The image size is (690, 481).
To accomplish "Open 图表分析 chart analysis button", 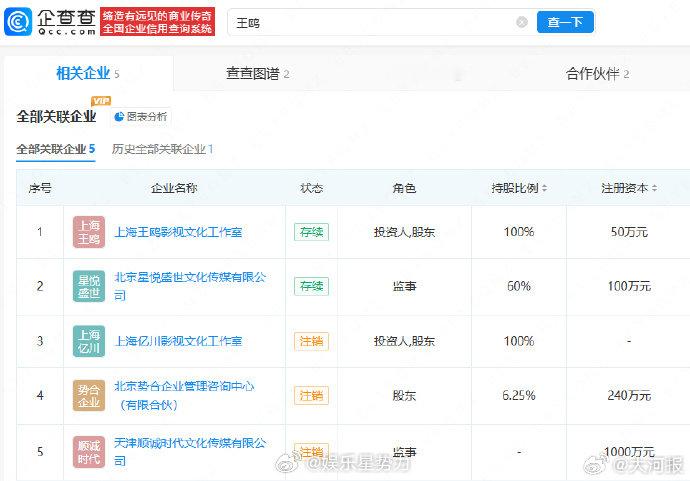I will click(x=141, y=117).
